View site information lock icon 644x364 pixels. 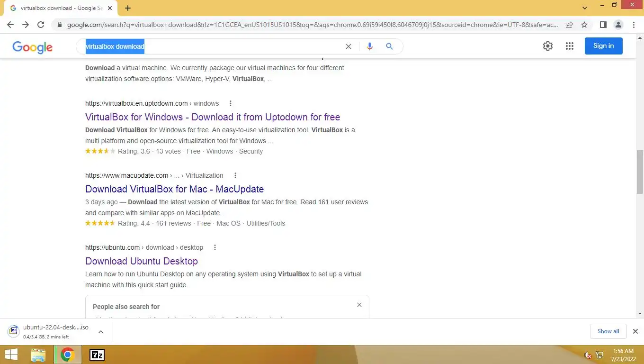[x=59, y=25]
